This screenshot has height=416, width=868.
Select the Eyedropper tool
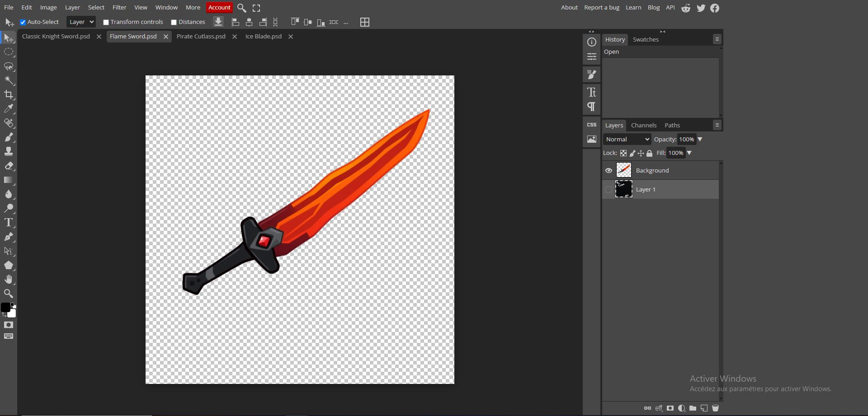(9, 109)
